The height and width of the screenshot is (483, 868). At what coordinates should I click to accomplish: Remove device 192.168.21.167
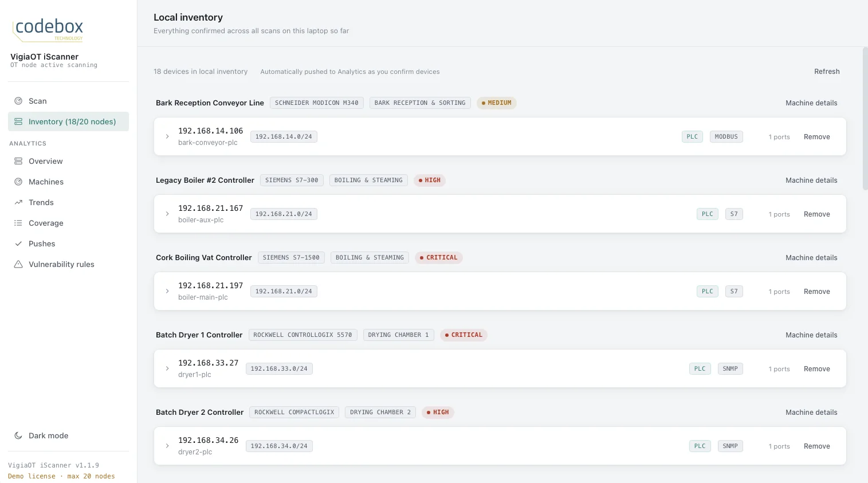pyautogui.click(x=816, y=214)
